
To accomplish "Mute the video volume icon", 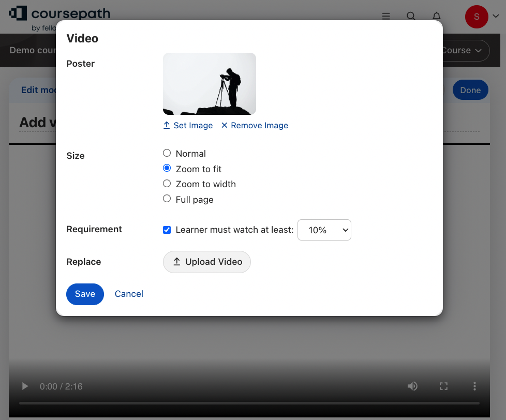I will pos(412,386).
